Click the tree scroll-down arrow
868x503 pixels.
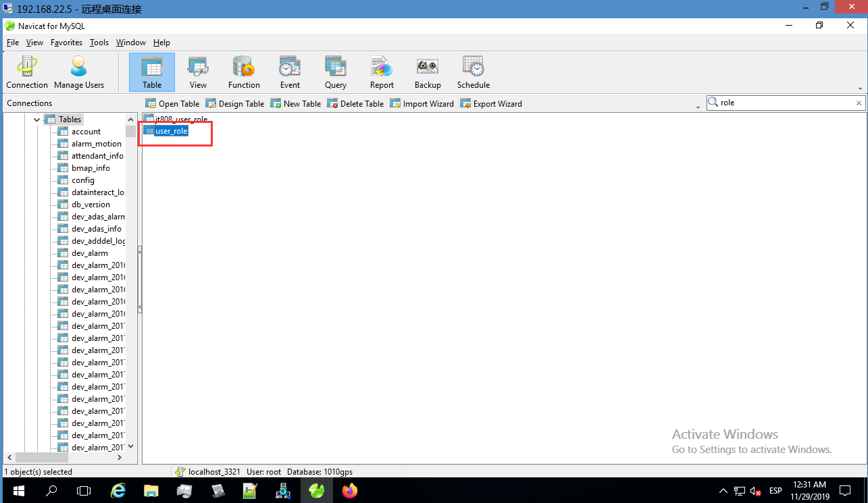coord(131,446)
